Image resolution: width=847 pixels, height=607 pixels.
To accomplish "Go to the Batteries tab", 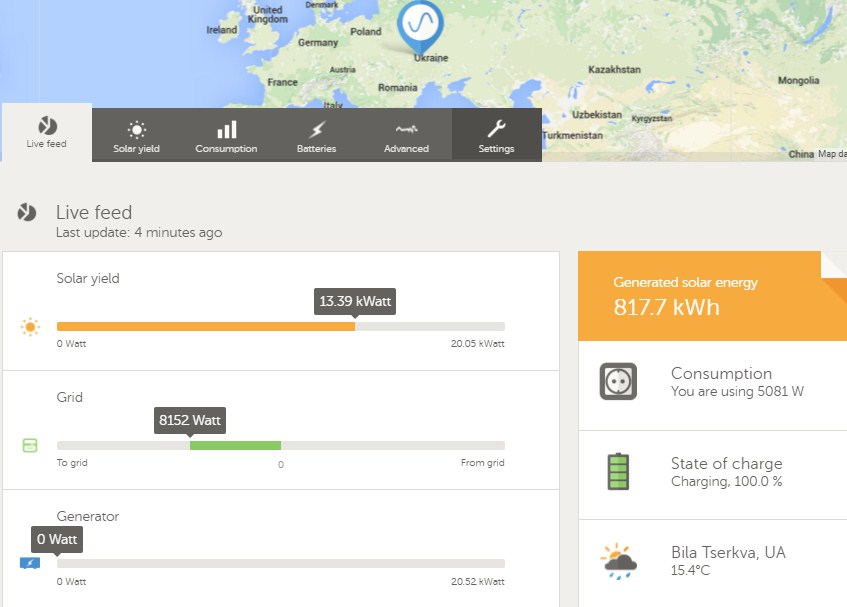I will (x=316, y=136).
